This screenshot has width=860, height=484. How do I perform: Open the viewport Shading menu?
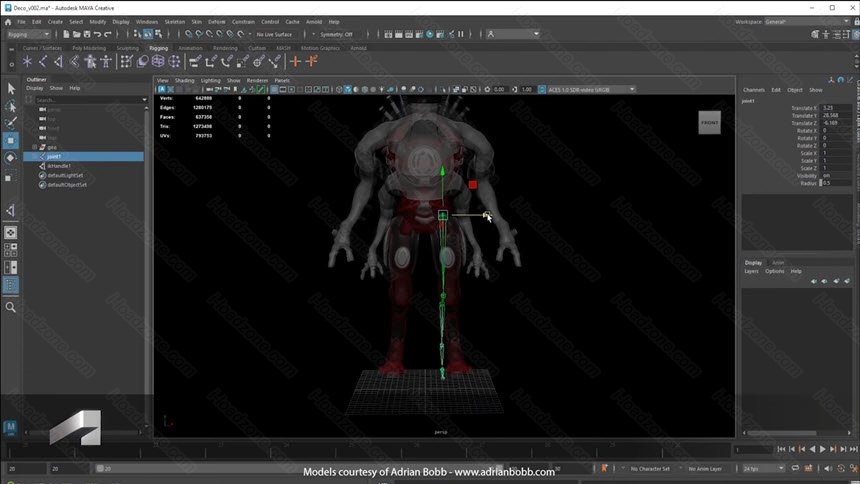(x=184, y=81)
